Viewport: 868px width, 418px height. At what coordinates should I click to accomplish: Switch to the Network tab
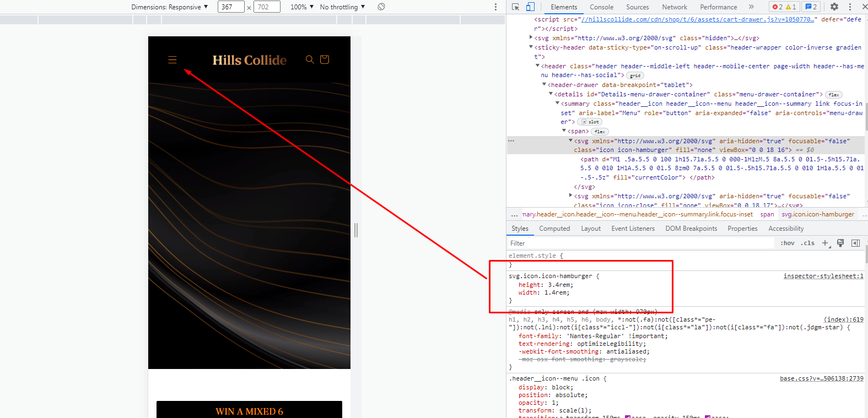pos(675,7)
